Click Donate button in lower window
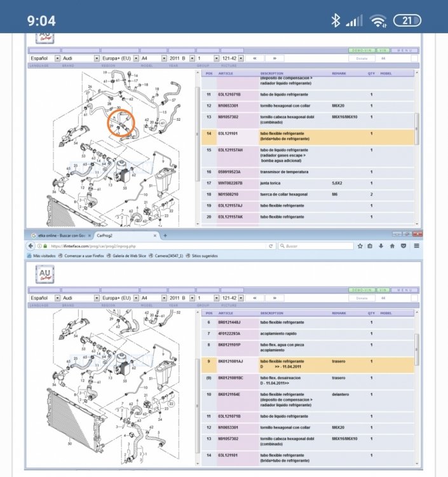The width and height of the screenshot is (448, 477). (362, 298)
